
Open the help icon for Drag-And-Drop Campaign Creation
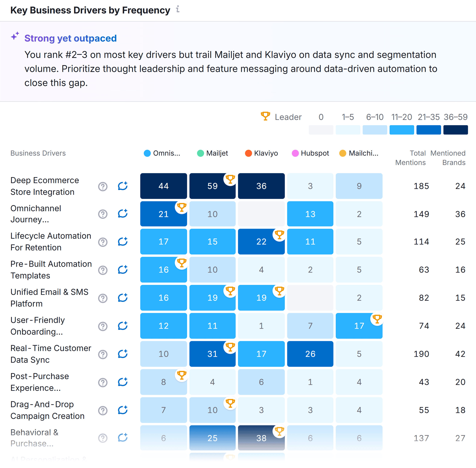(103, 411)
